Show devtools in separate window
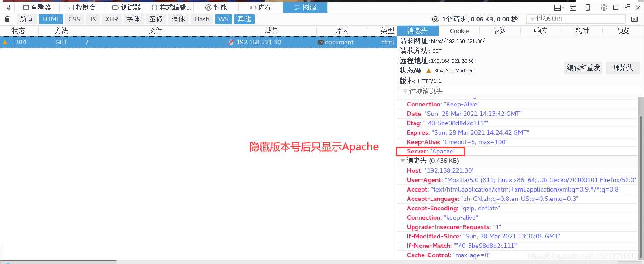The width and height of the screenshot is (644, 264). tap(627, 8)
